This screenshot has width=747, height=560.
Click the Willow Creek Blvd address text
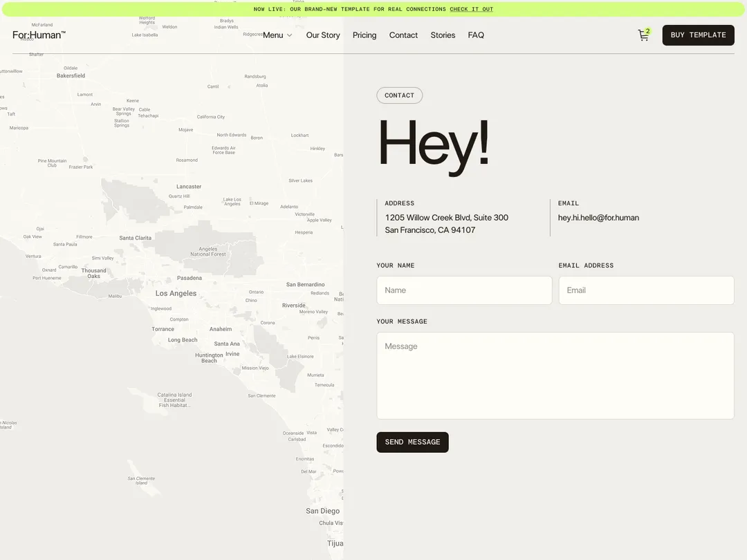click(x=447, y=217)
